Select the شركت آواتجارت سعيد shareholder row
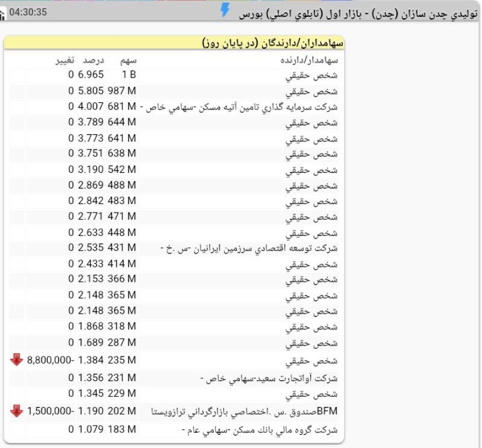The width and height of the screenshot is (482, 448). [x=269, y=378]
